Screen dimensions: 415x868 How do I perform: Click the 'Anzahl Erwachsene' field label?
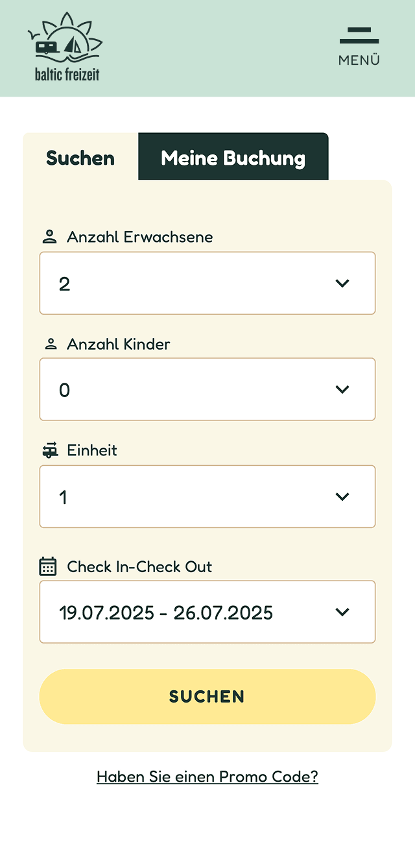[x=140, y=237]
